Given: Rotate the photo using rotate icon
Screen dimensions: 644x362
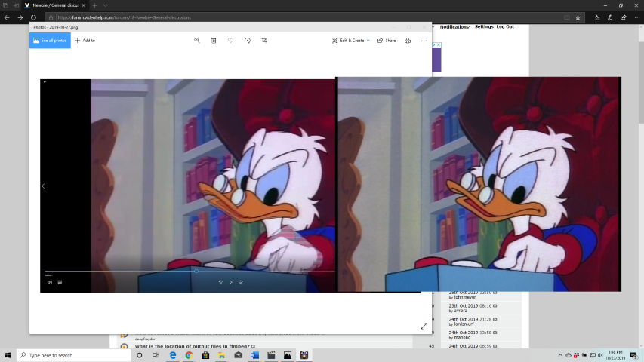Looking at the screenshot, I should tap(248, 40).
